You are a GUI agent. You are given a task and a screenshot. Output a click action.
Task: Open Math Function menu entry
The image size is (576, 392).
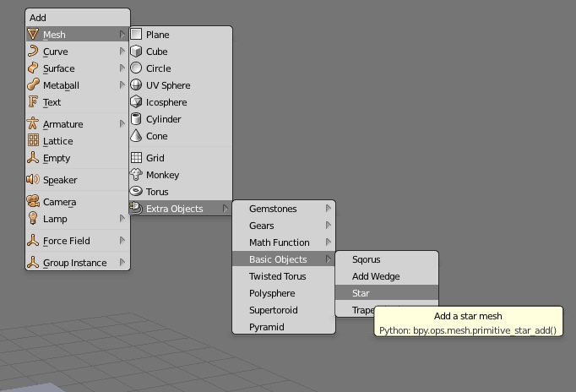(284, 242)
